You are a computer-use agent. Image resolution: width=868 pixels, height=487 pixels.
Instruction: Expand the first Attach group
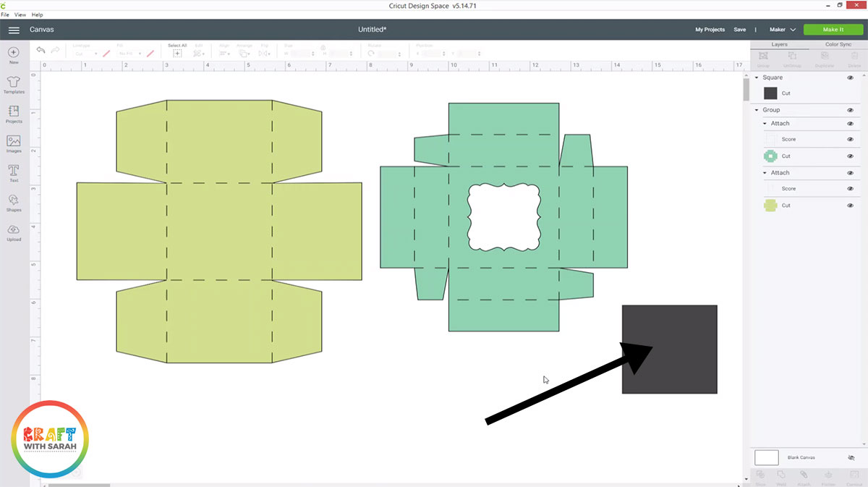pos(764,123)
